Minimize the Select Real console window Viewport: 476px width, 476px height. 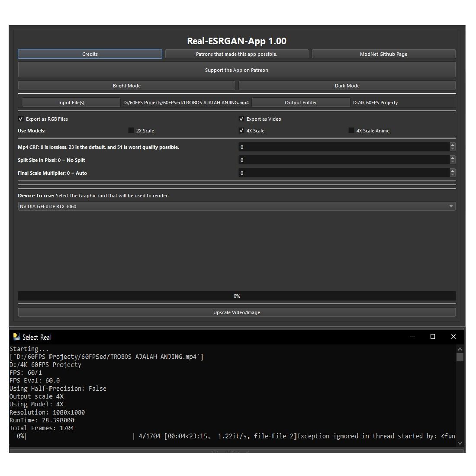[x=412, y=337]
